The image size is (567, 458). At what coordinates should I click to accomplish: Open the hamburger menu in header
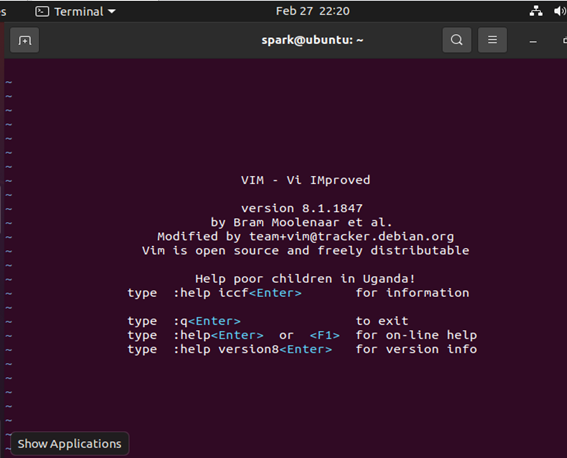(x=492, y=40)
